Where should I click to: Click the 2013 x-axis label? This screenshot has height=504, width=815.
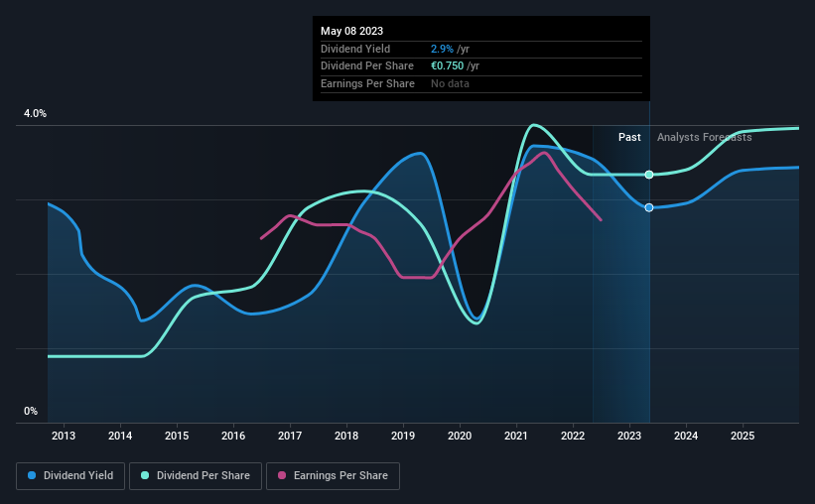pyautogui.click(x=64, y=436)
